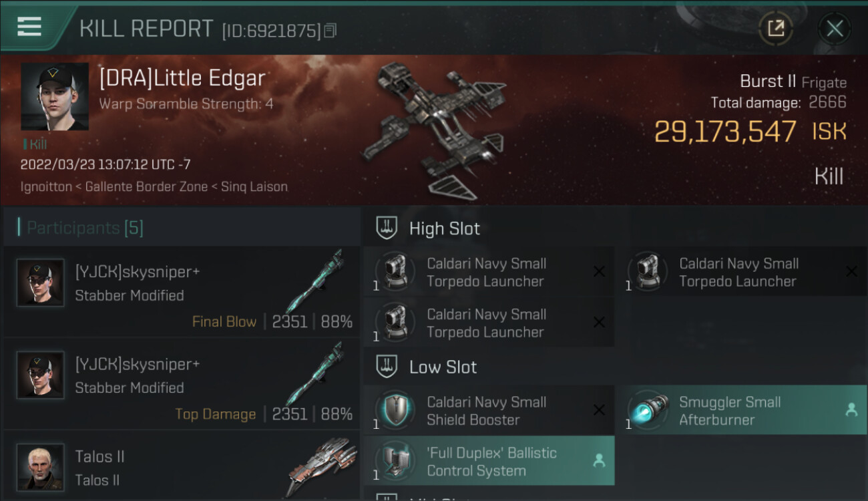The width and height of the screenshot is (868, 501).
Task: Select skysniper+ Top Damage participant row
Action: coord(182,384)
